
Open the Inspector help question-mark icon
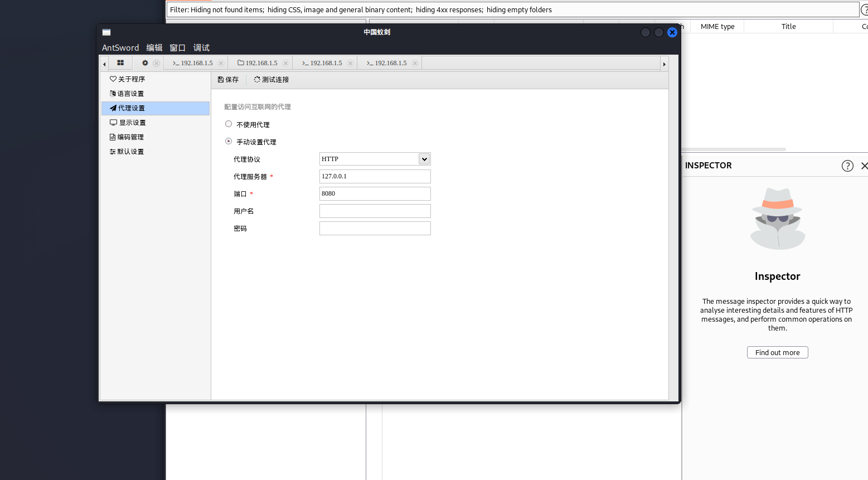pos(847,166)
